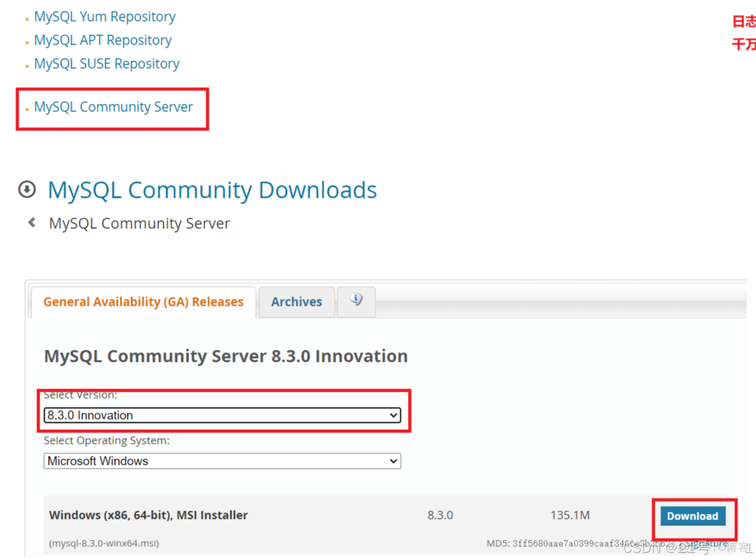Screen dimensions: 756x560
Task: Select the General Availability (GA) Releases tab
Action: pyautogui.click(x=143, y=301)
